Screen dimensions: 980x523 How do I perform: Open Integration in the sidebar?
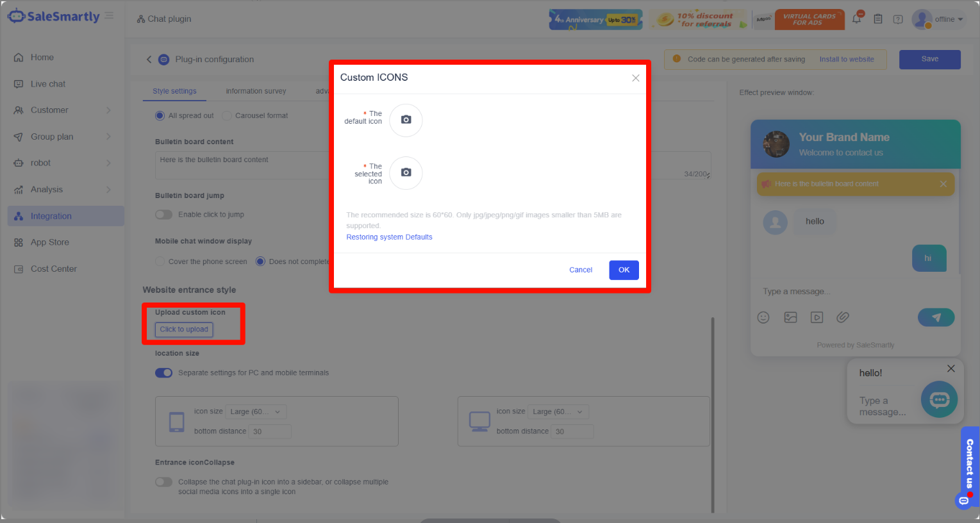coord(65,216)
